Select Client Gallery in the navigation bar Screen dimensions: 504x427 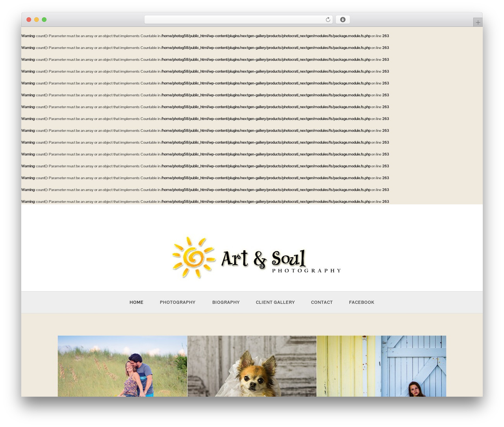pyautogui.click(x=275, y=302)
